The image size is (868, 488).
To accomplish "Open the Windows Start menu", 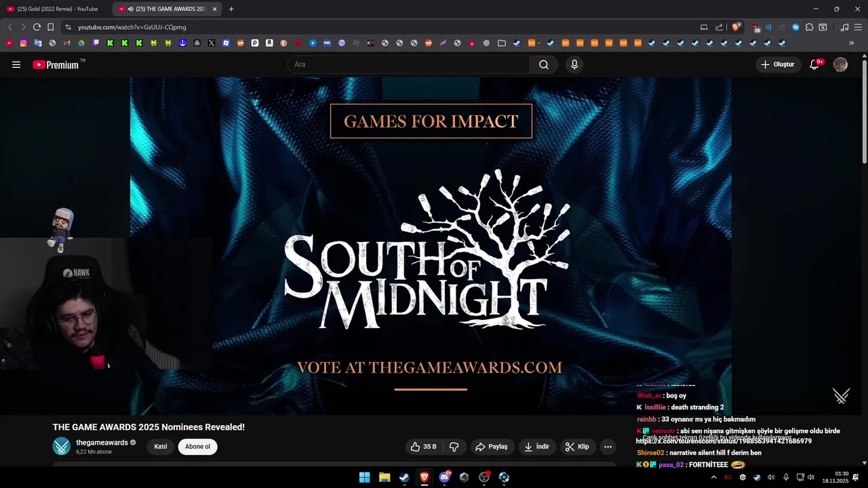I will pos(364,477).
